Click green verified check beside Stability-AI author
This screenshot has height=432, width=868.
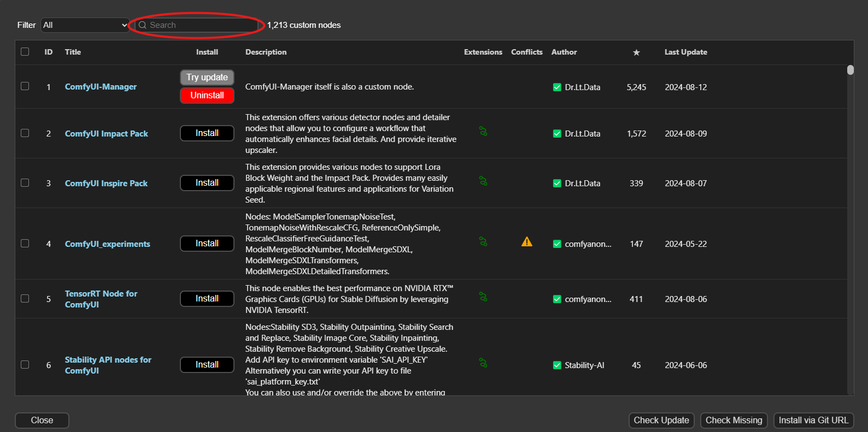click(557, 365)
